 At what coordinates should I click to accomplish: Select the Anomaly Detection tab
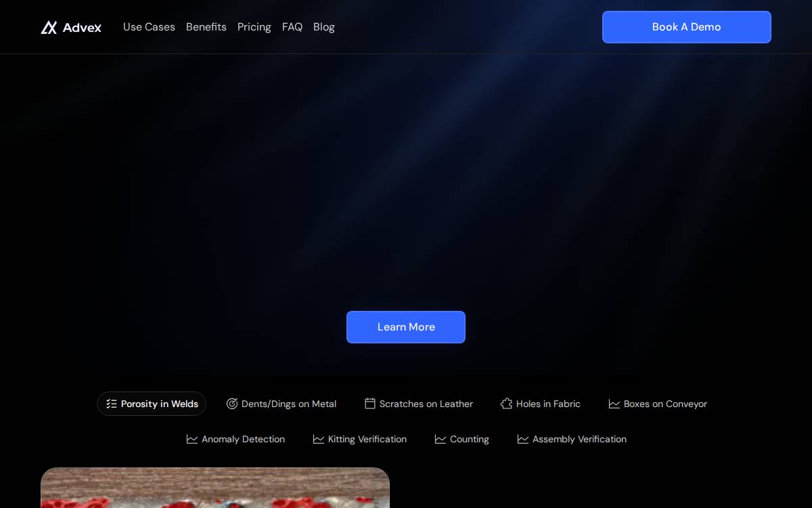[235, 439]
